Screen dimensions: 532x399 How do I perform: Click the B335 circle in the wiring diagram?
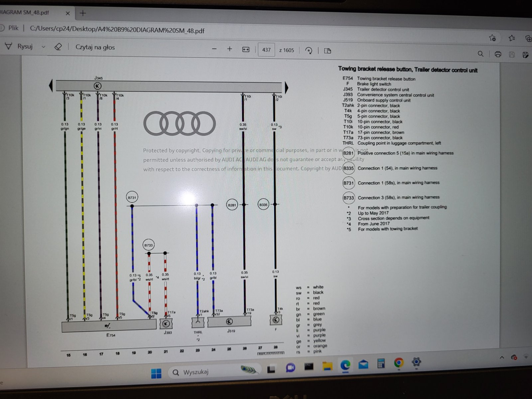pos(263,205)
